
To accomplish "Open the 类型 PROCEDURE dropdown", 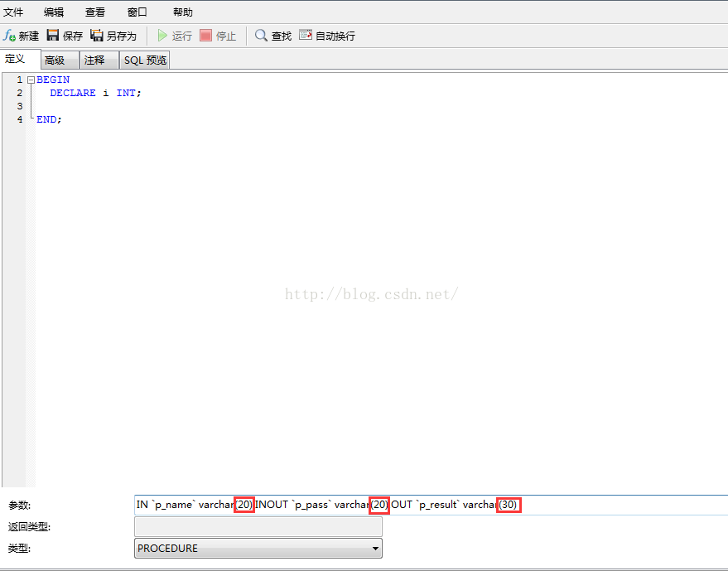I will point(258,549).
